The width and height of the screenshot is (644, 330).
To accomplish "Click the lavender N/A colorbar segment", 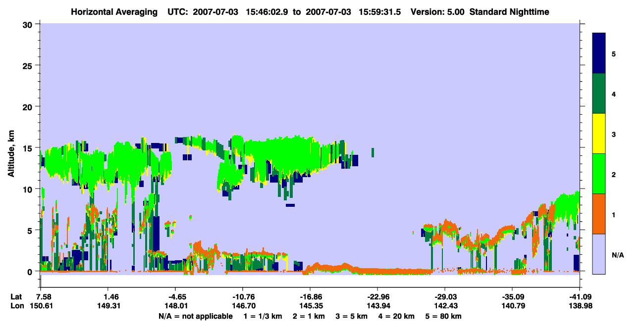I will (599, 254).
